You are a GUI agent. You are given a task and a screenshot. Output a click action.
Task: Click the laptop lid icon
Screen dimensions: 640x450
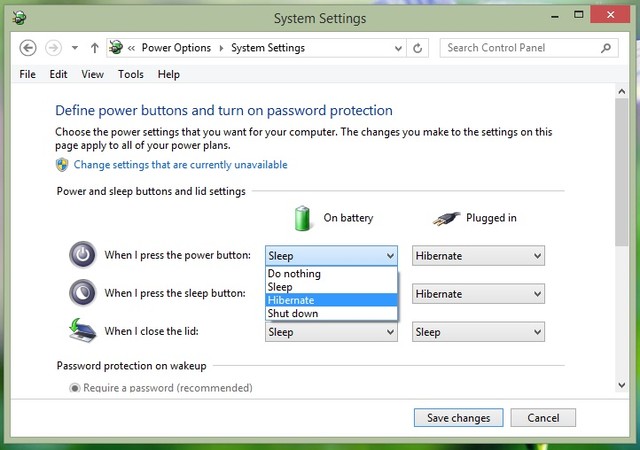click(x=83, y=330)
